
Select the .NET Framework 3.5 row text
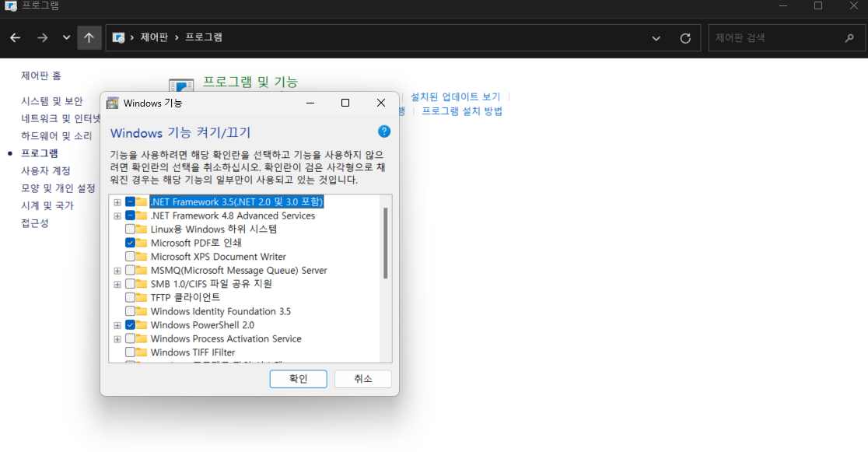point(237,202)
